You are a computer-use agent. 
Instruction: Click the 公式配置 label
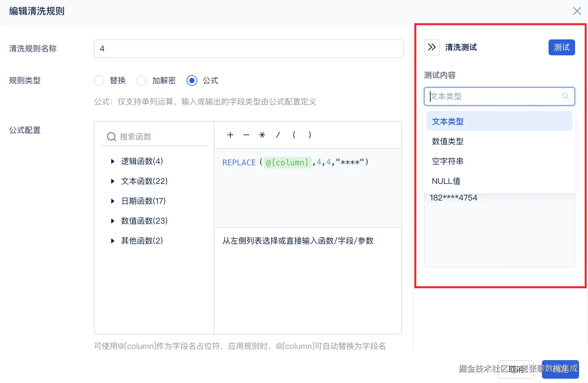point(25,130)
